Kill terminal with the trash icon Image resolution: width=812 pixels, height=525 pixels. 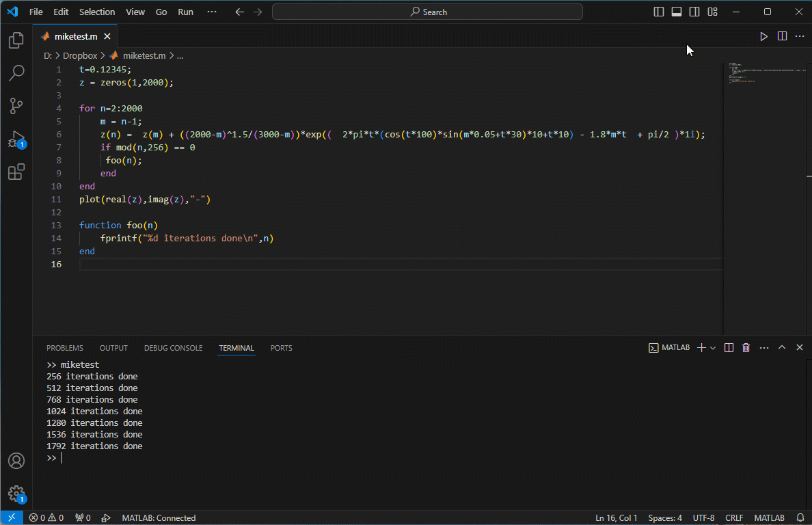(x=746, y=347)
